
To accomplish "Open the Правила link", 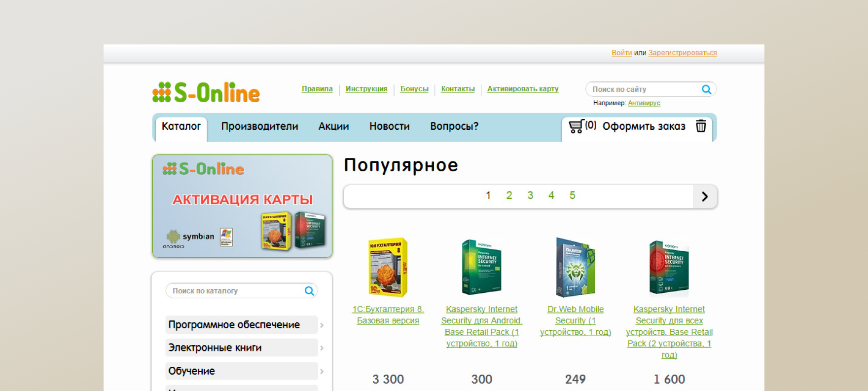I will [317, 89].
